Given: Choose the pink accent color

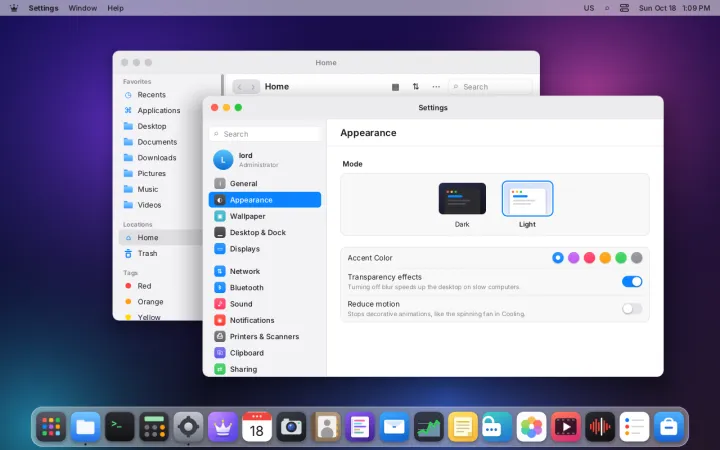Looking at the screenshot, I should pyautogui.click(x=589, y=258).
